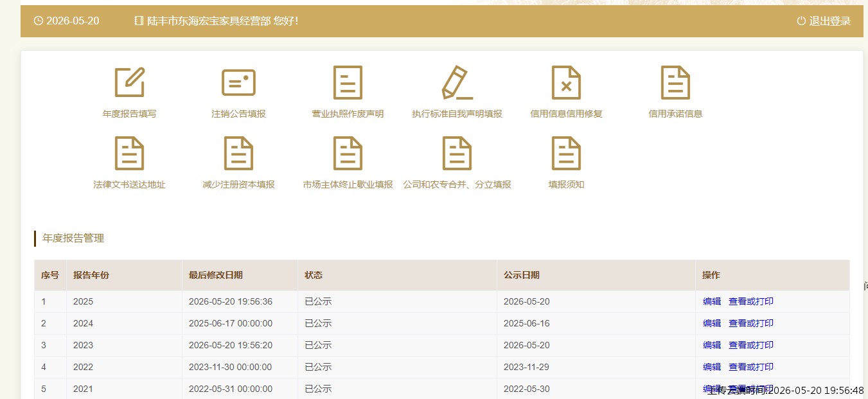
Task: Click the power icon next to 退出登录
Action: click(801, 21)
